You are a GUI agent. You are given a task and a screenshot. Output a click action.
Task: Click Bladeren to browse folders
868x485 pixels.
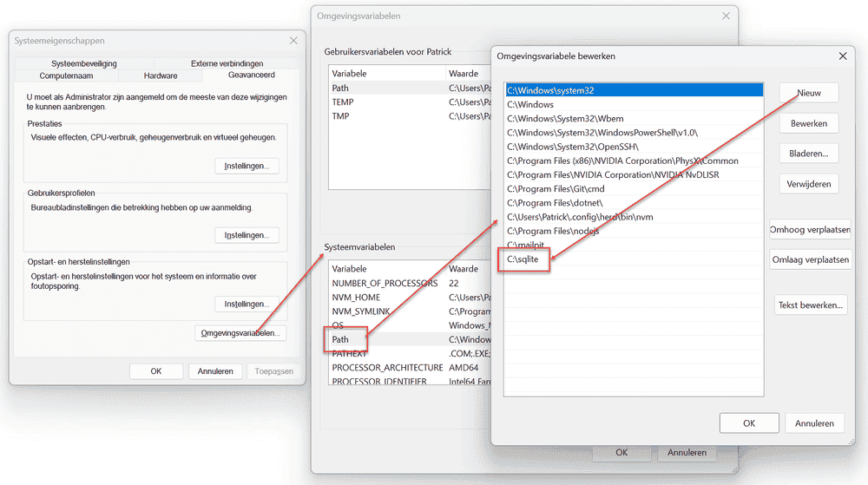coord(808,154)
